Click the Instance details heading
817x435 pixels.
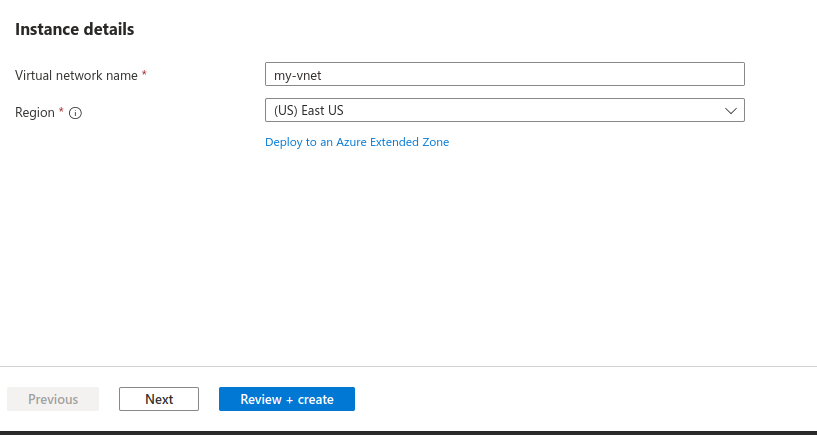(75, 29)
